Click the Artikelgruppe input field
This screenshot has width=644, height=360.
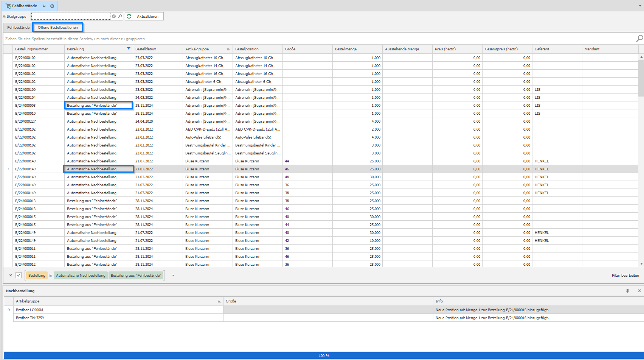click(71, 16)
